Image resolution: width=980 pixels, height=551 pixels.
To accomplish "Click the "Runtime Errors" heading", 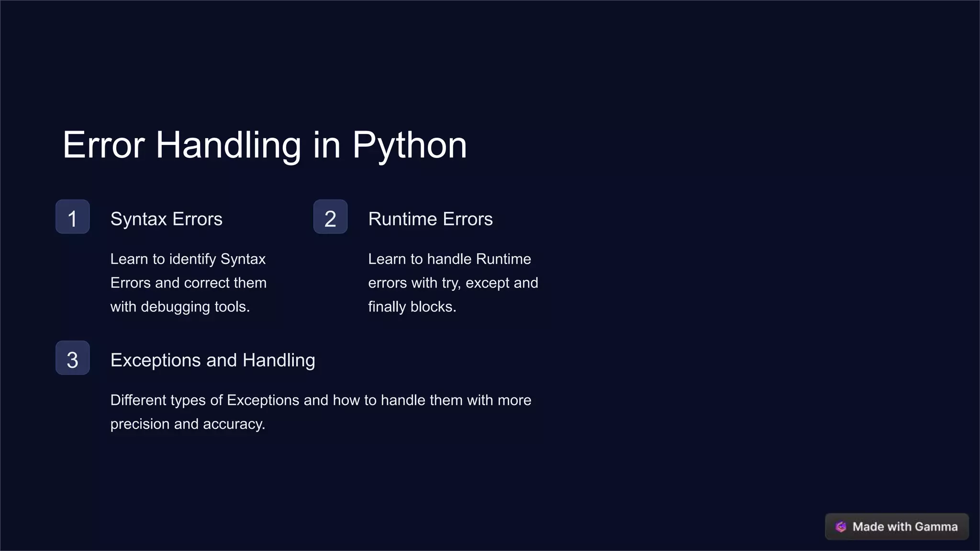I will (x=431, y=219).
